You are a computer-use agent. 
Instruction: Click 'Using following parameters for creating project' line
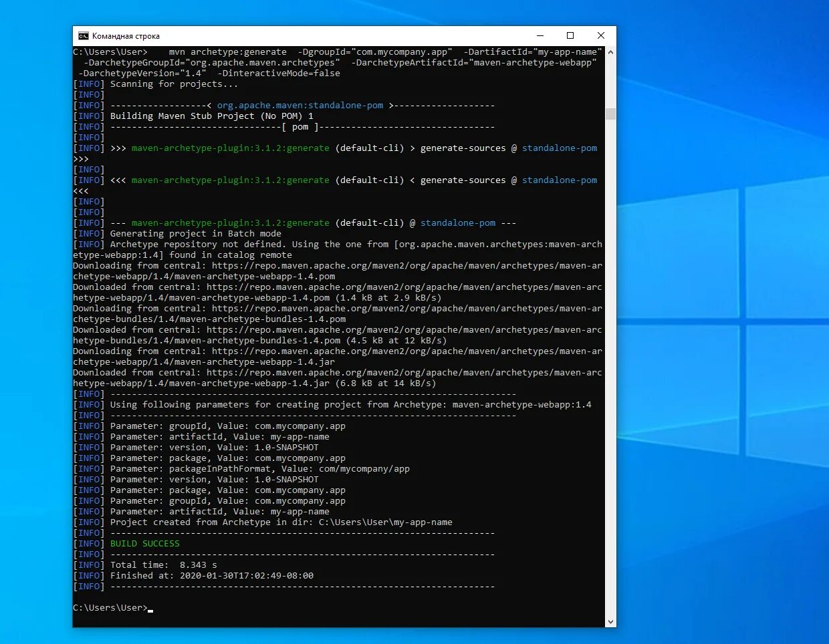351,405
